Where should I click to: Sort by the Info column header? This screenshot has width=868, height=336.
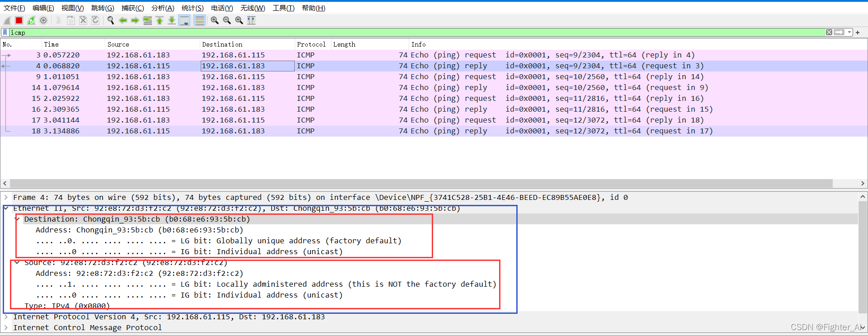pyautogui.click(x=637, y=44)
